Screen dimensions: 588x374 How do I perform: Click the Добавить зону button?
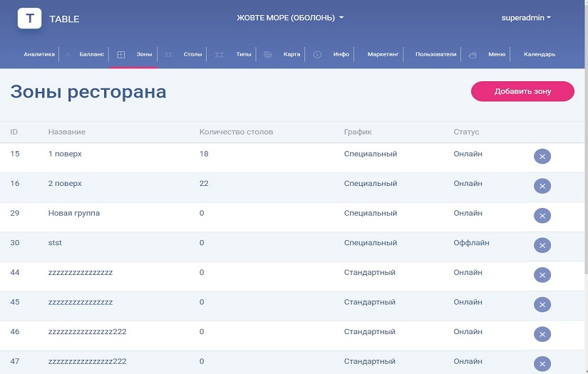(522, 91)
